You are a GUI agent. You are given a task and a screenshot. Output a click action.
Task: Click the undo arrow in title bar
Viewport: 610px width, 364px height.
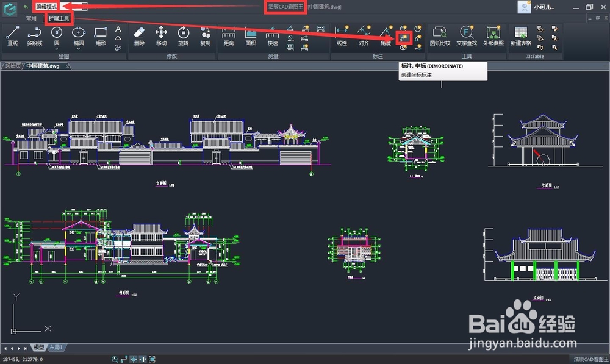26,7
